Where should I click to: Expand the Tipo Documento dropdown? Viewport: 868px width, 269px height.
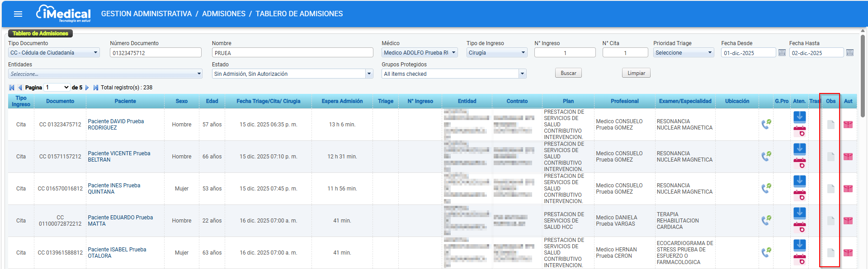95,53
